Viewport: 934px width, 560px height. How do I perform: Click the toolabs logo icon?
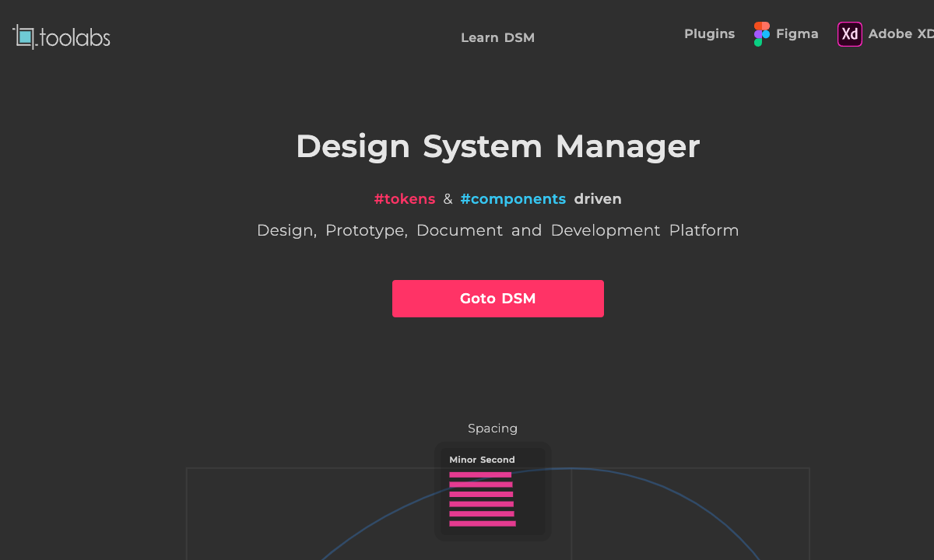[x=24, y=37]
